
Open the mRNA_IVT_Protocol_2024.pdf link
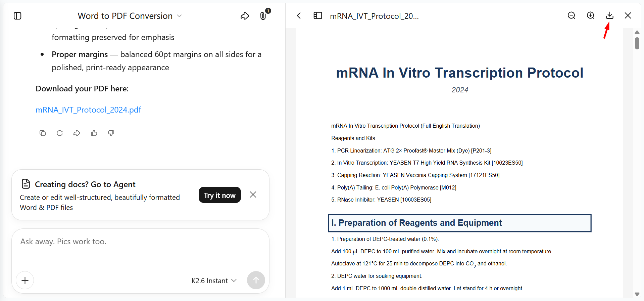[x=88, y=110]
